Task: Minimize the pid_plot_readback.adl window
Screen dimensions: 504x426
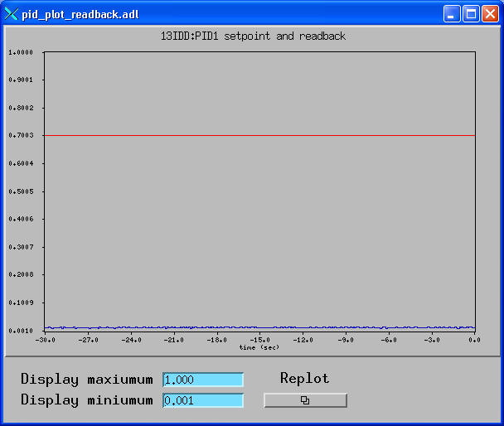Action: 452,14
